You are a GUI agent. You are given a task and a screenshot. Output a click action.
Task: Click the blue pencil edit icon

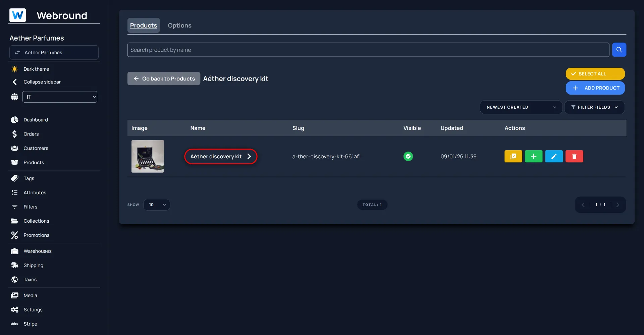(554, 156)
